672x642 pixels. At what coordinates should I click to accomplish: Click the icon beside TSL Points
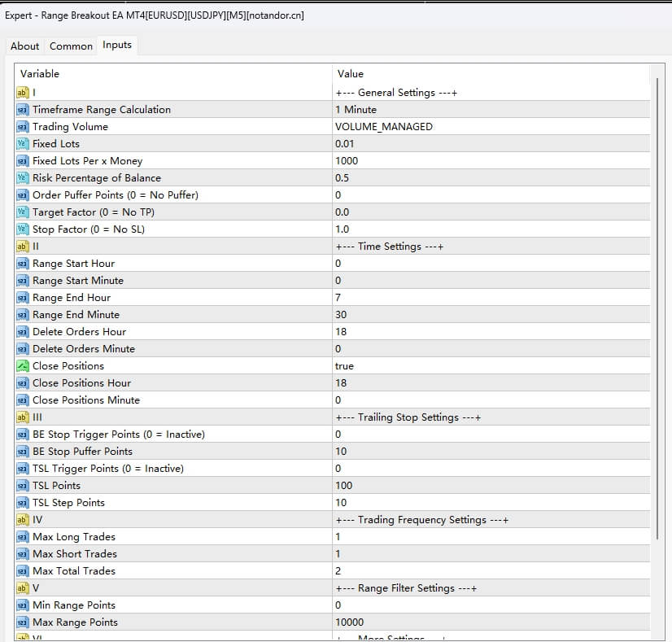(22, 486)
